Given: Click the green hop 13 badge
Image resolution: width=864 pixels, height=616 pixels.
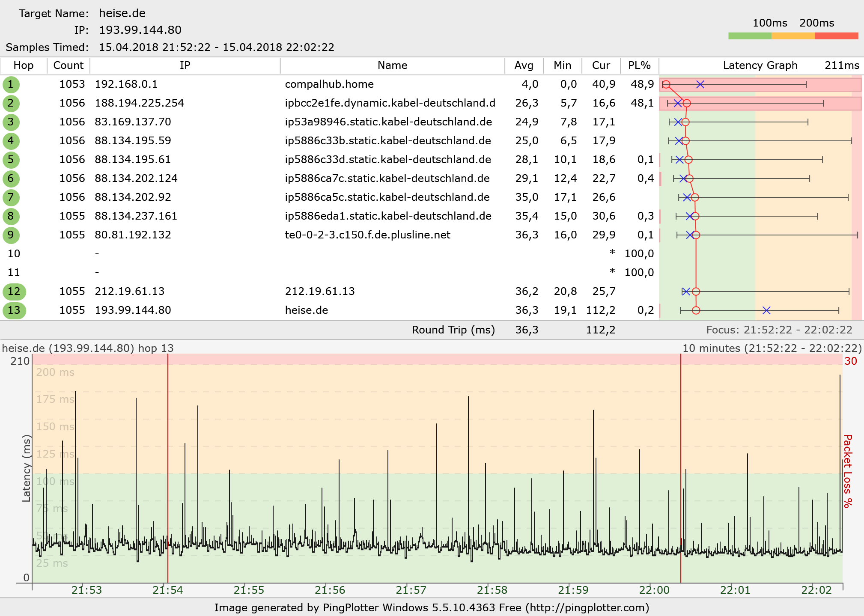Looking at the screenshot, I should click(14, 310).
